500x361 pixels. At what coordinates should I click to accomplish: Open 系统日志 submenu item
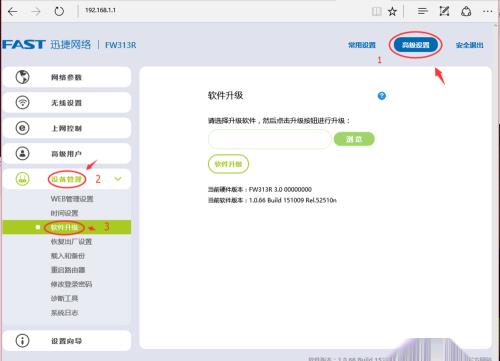click(64, 313)
